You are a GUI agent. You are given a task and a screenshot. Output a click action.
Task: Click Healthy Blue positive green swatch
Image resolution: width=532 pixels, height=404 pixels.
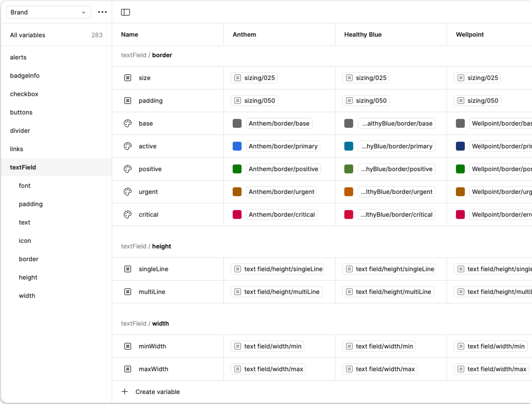(x=348, y=169)
